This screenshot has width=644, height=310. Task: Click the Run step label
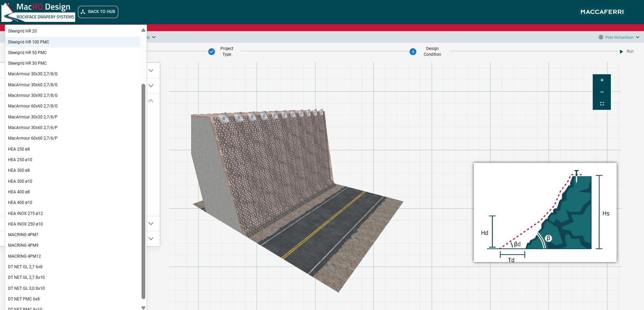point(630,51)
